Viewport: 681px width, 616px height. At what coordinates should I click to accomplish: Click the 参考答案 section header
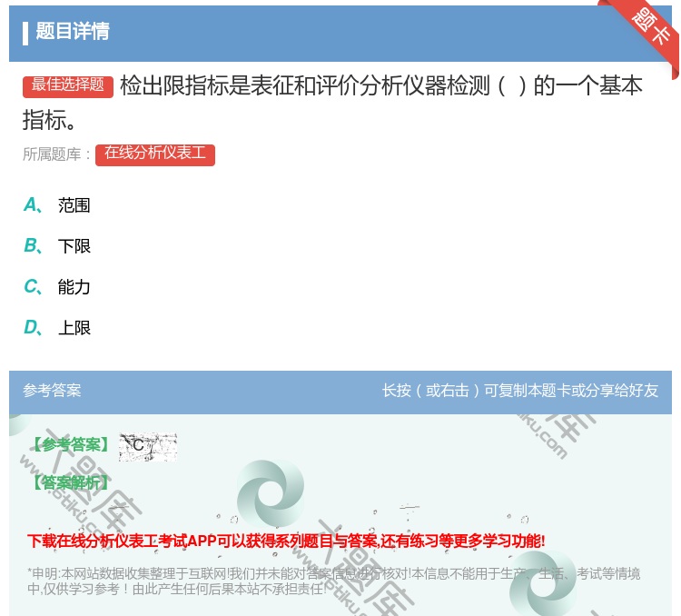point(52,391)
